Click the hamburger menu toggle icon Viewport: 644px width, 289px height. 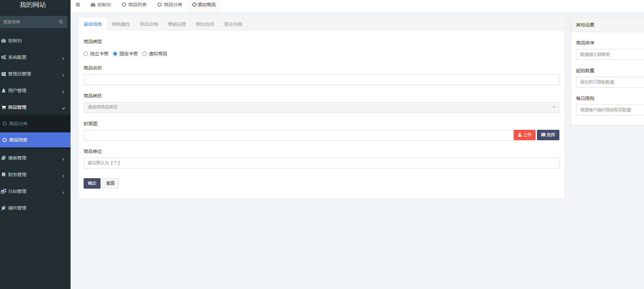pyautogui.click(x=78, y=5)
